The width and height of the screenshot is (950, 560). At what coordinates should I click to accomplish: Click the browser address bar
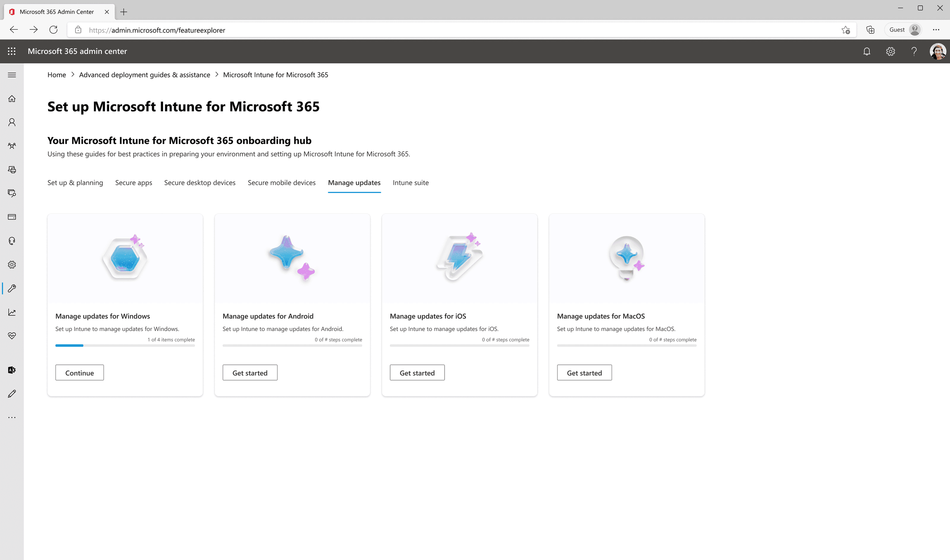pos(456,30)
